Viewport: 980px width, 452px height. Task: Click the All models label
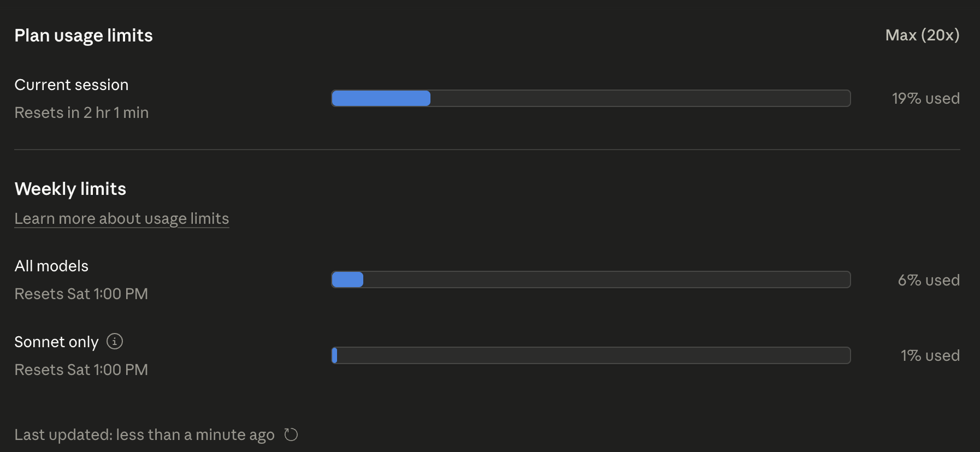(x=51, y=266)
